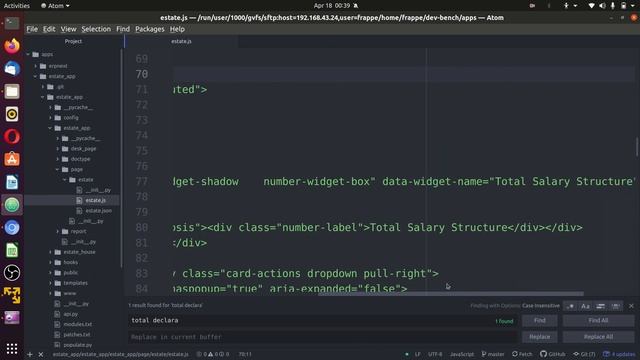This screenshot has height=360, width=640.
Task: Open OBS Studio from the dock
Action: 12,273
